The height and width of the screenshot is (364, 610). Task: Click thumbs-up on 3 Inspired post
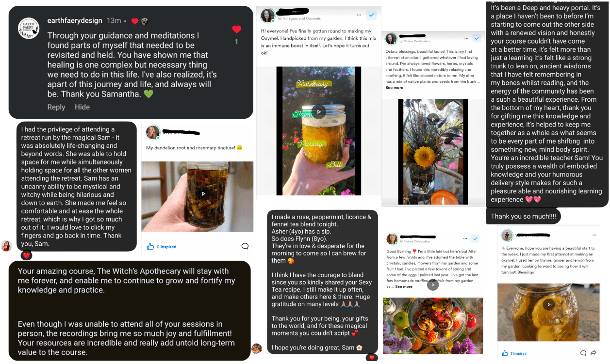pyautogui.click(x=505, y=353)
